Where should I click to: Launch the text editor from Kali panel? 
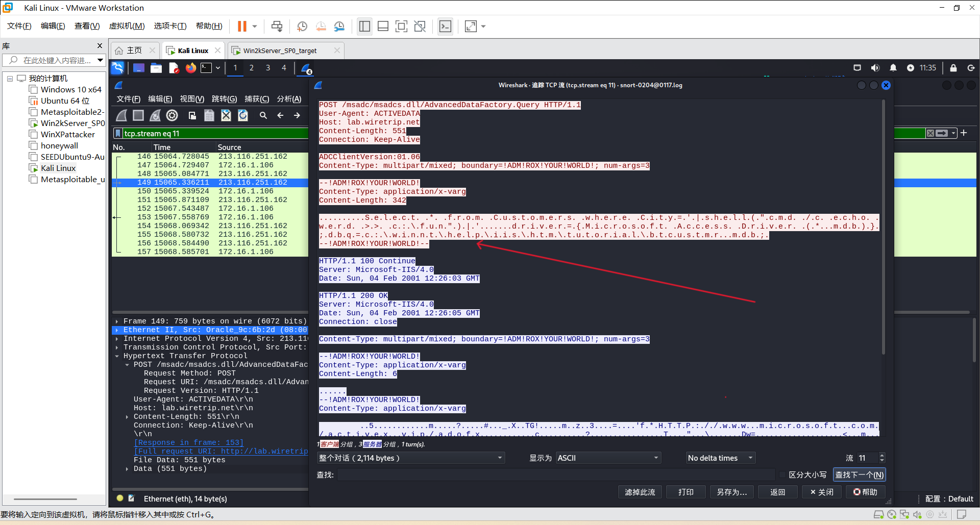(x=174, y=68)
